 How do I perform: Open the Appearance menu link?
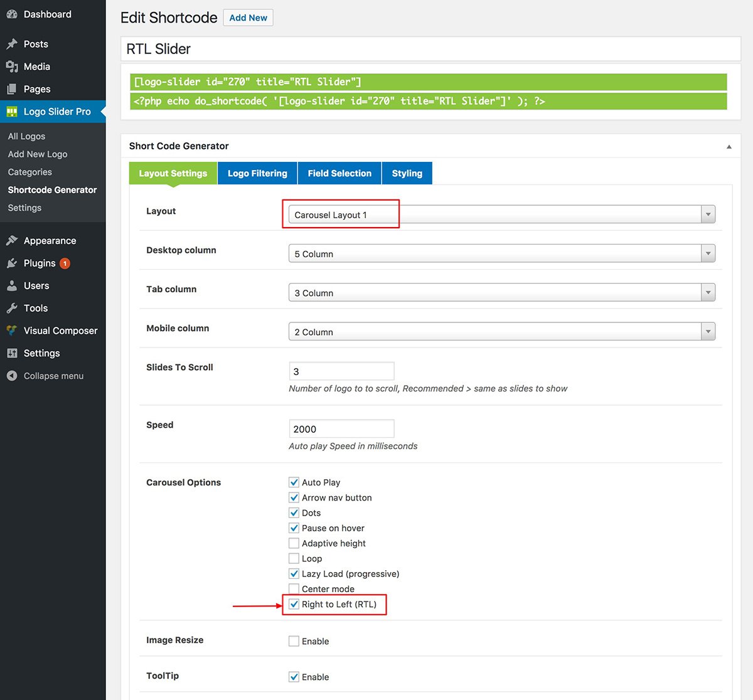click(x=50, y=241)
